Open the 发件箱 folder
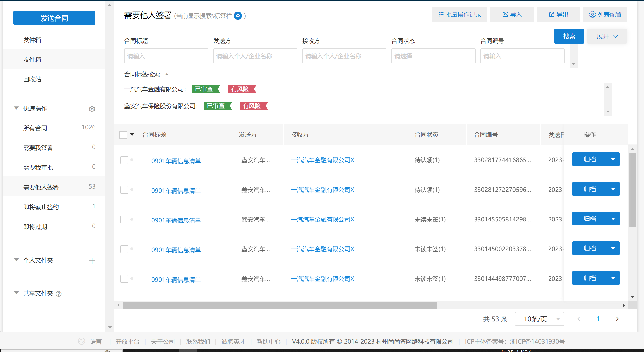Image resolution: width=644 pixels, height=352 pixels. (32, 40)
